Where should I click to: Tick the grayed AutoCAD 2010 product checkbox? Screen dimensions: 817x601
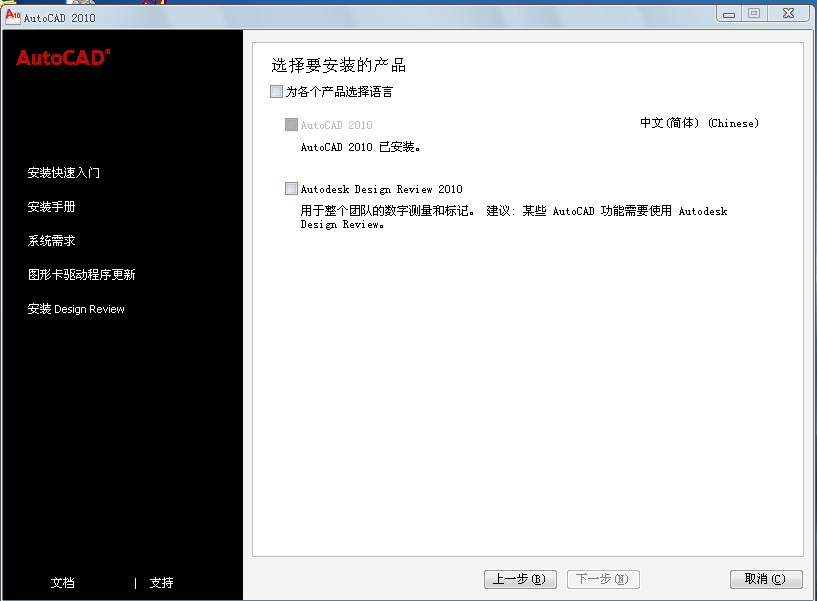tap(291, 125)
